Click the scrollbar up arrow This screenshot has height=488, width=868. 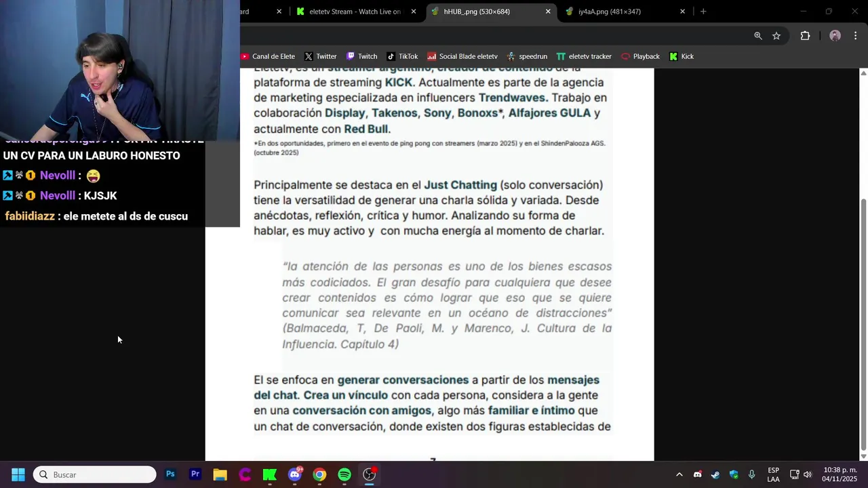coord(863,73)
